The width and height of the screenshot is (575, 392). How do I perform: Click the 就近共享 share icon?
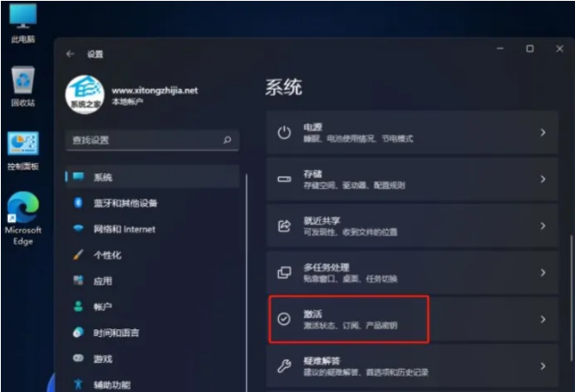(x=284, y=226)
